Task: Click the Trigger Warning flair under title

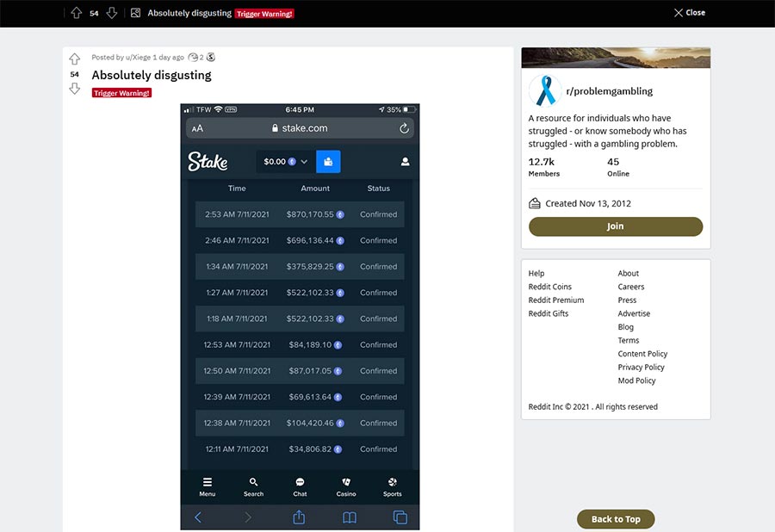Action: click(x=121, y=93)
